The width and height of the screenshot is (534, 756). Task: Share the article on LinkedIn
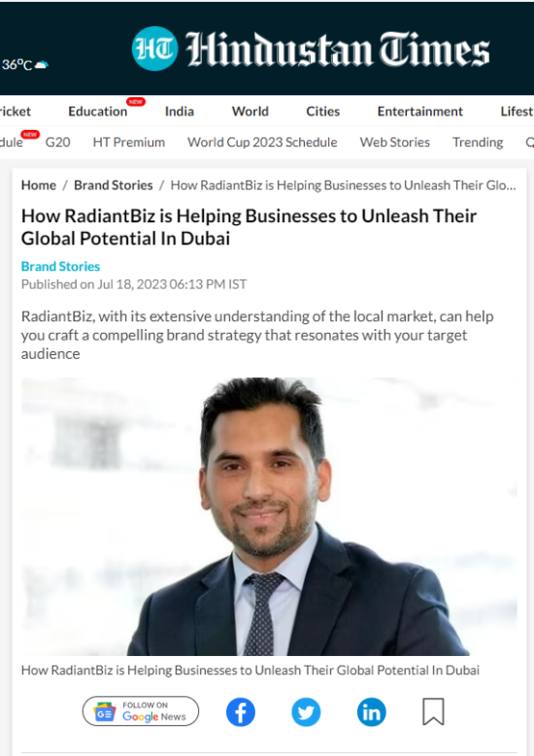[372, 712]
